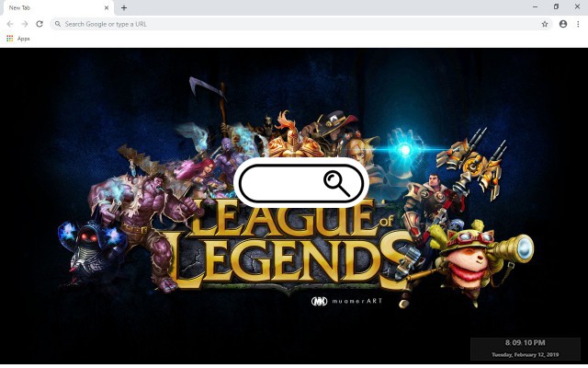Open a new tab with the plus button
The image size is (588, 368).
point(124,7)
